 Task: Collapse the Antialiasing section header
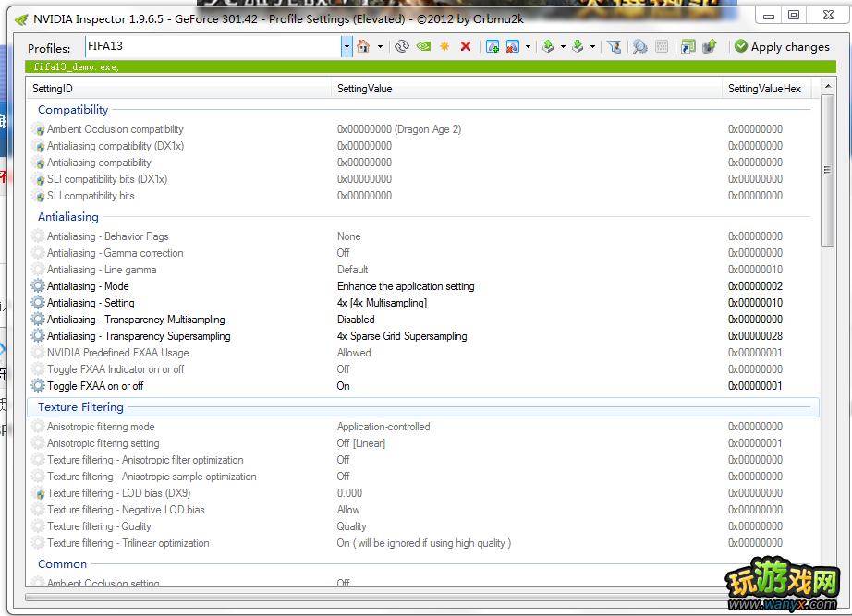(68, 217)
